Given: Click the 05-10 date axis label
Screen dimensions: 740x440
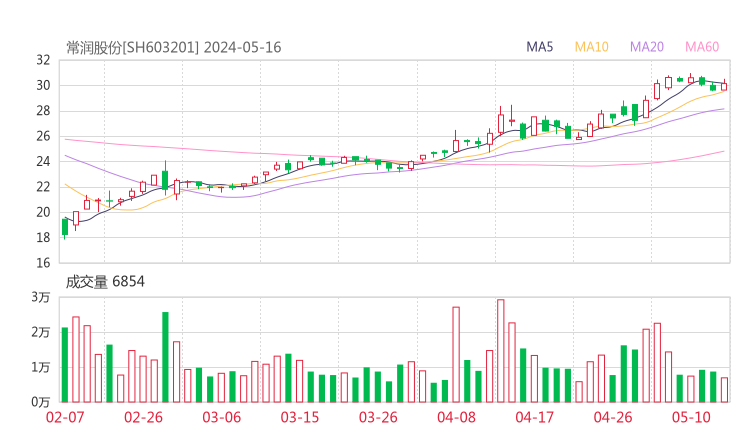Looking at the screenshot, I should (x=691, y=417).
